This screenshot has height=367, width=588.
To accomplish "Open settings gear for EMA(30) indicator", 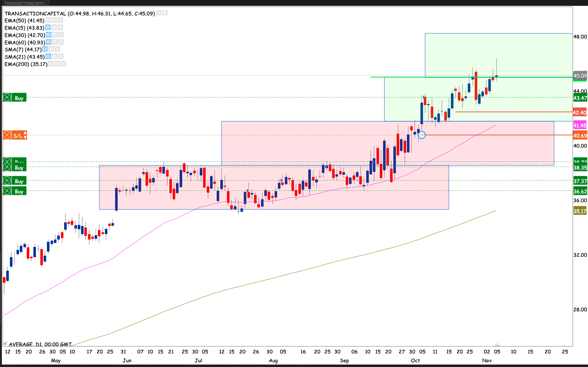I will pos(55,35).
